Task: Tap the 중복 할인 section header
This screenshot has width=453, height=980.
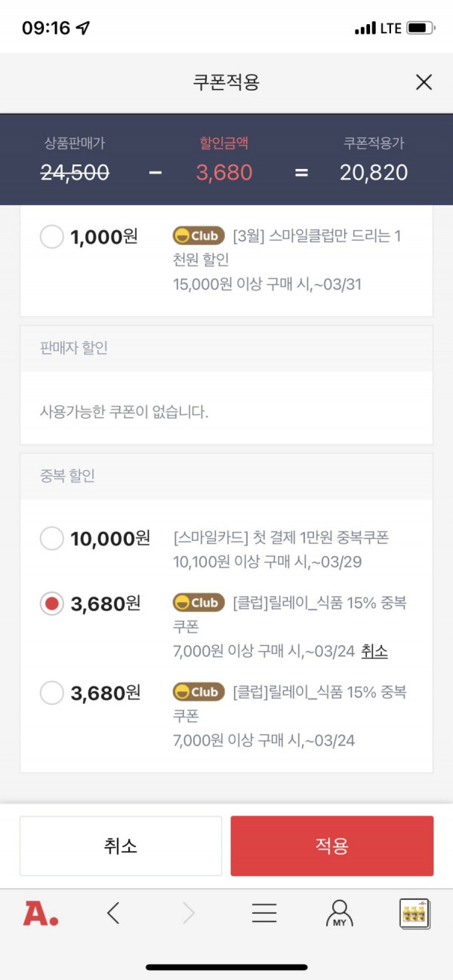Action: [x=226, y=476]
